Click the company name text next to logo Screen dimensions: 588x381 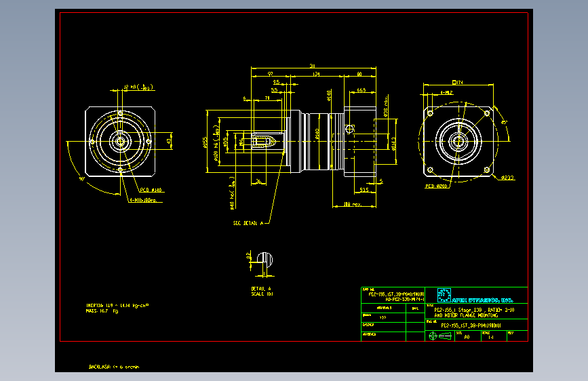483,300
